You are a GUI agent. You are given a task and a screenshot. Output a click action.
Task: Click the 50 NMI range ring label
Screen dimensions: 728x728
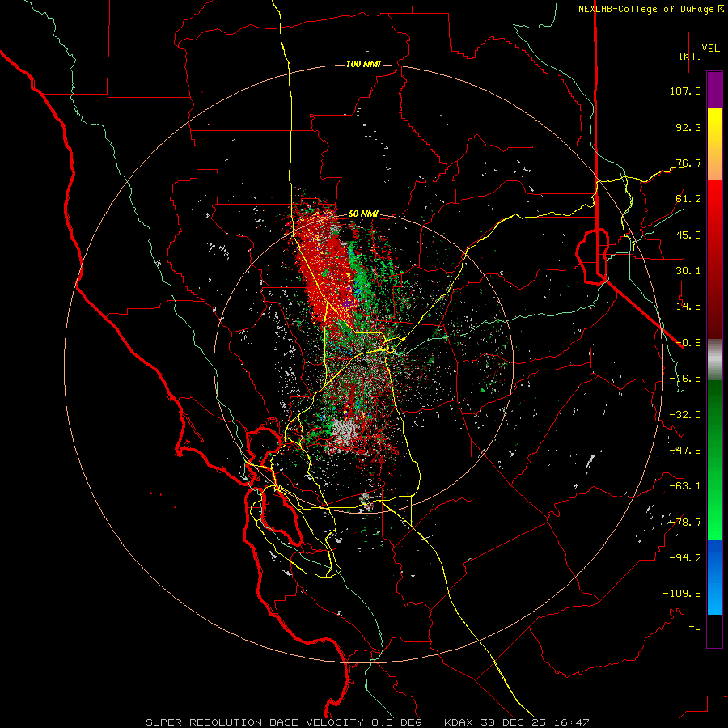(363, 214)
